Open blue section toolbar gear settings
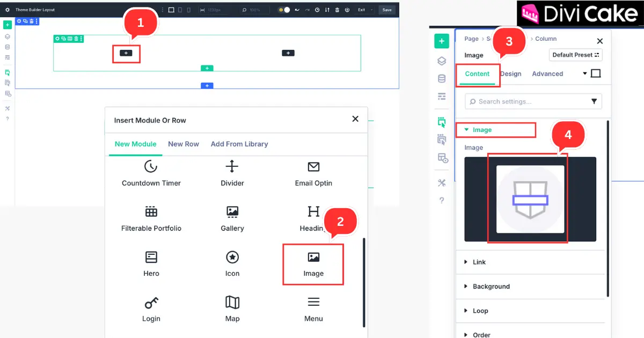 (x=19, y=21)
